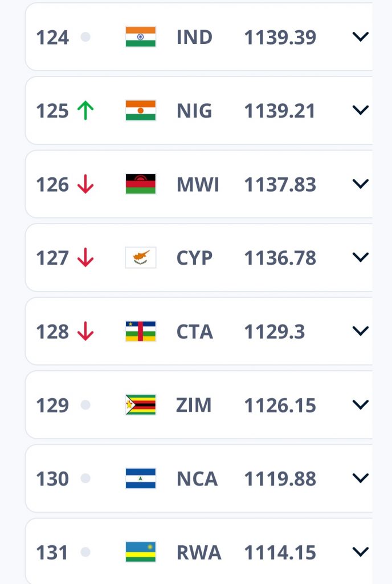
Task: Click the Cyprus flag icon
Action: (x=141, y=257)
